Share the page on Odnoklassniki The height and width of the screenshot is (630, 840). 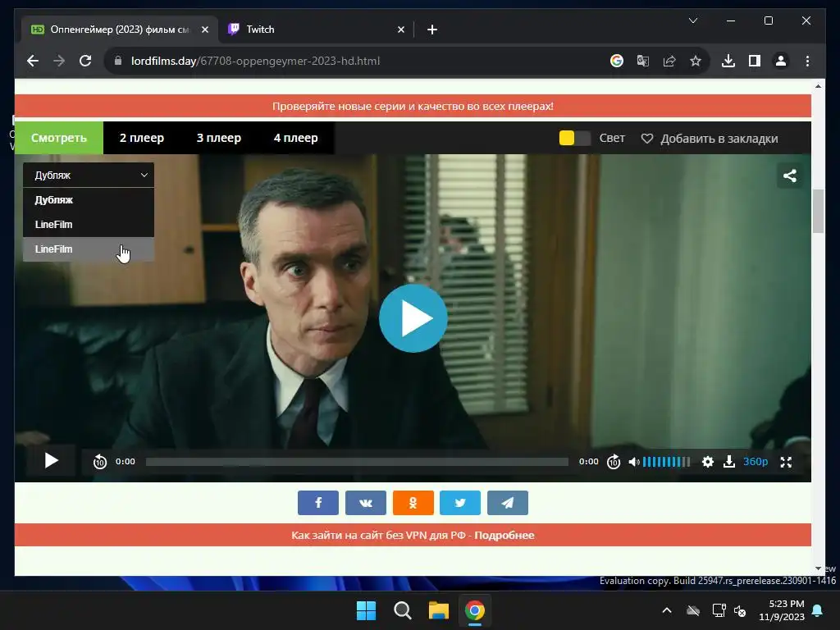[413, 503]
